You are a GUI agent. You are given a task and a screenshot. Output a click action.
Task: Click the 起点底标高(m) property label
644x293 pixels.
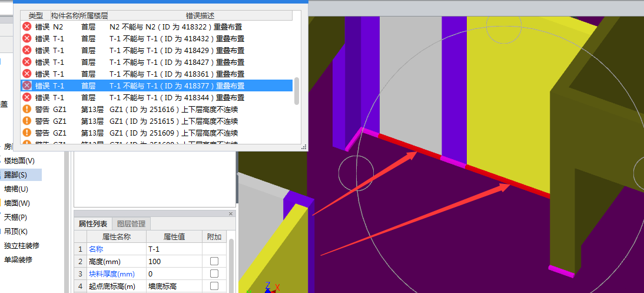click(x=112, y=286)
